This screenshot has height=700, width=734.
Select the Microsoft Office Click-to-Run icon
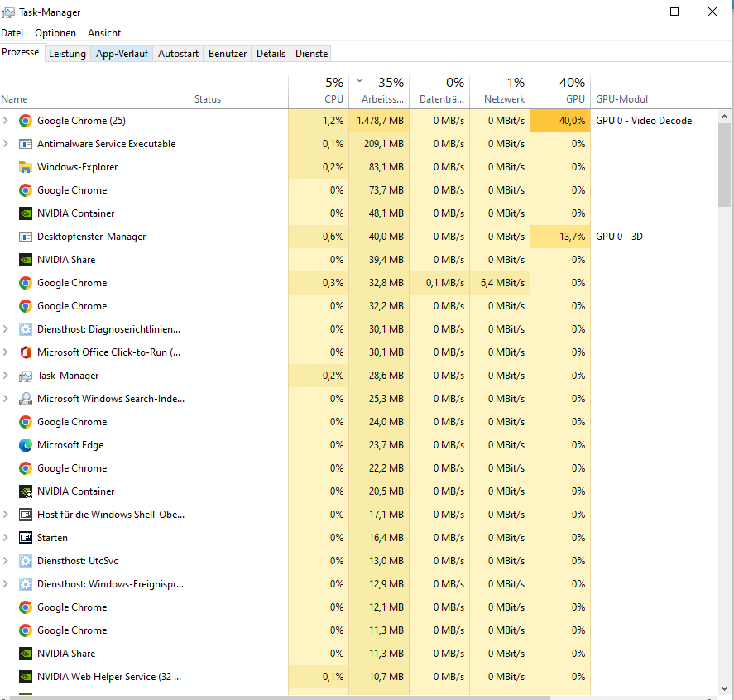tap(25, 352)
